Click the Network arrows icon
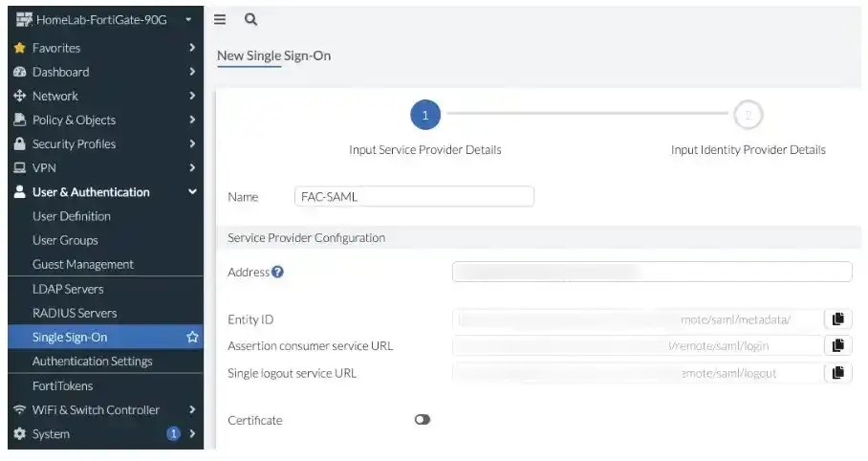 (x=19, y=96)
